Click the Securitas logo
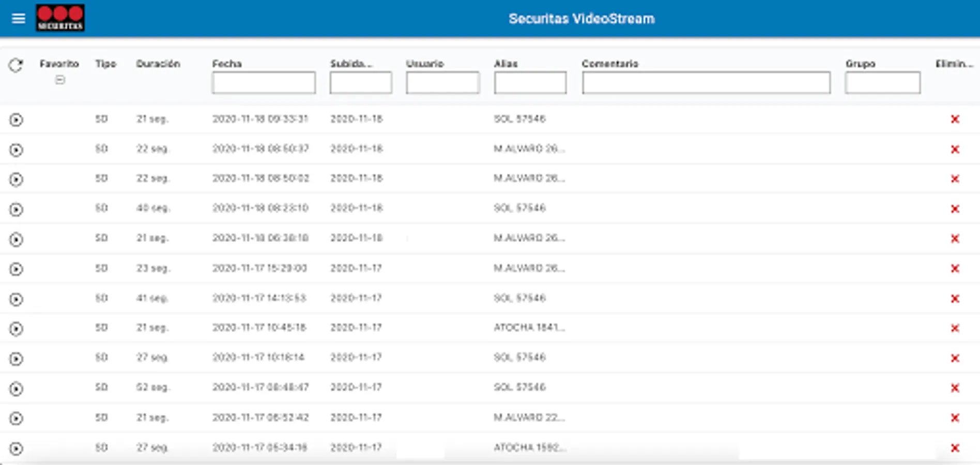This screenshot has height=465, width=980. coord(59,16)
